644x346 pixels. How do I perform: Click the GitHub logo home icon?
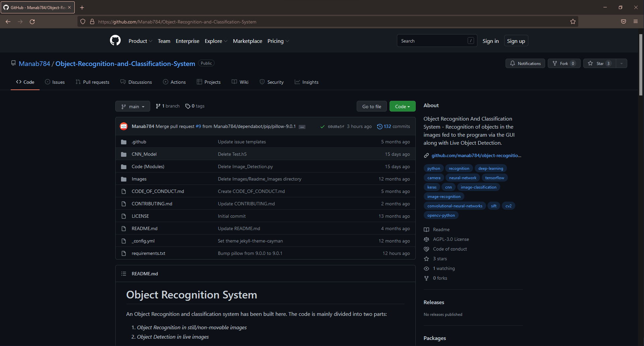(x=115, y=41)
